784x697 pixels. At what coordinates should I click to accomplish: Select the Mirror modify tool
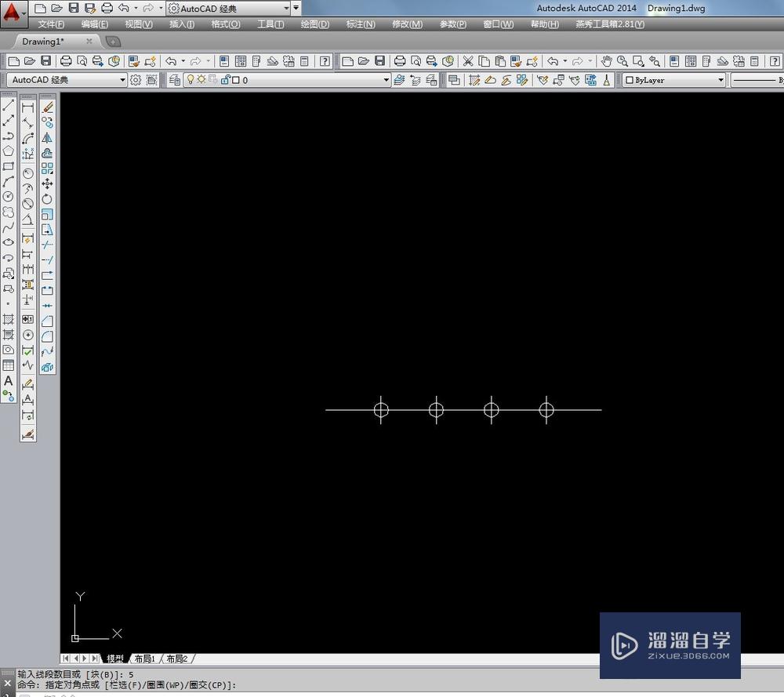click(48, 138)
